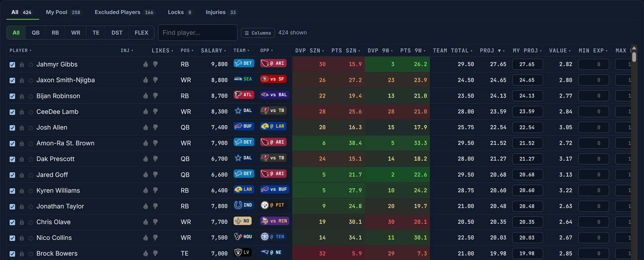Uncheck the Jaxon Smith-Njigba checkbox
This screenshot has height=260, width=644.
[x=12, y=81]
